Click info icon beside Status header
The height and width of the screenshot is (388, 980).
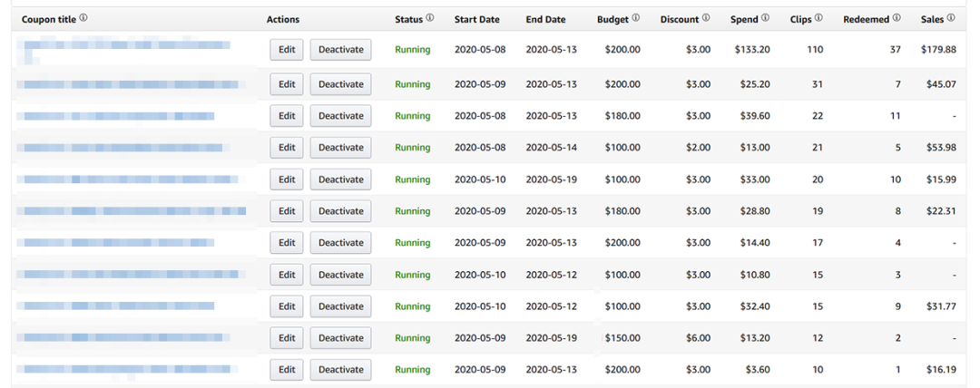[x=430, y=18]
